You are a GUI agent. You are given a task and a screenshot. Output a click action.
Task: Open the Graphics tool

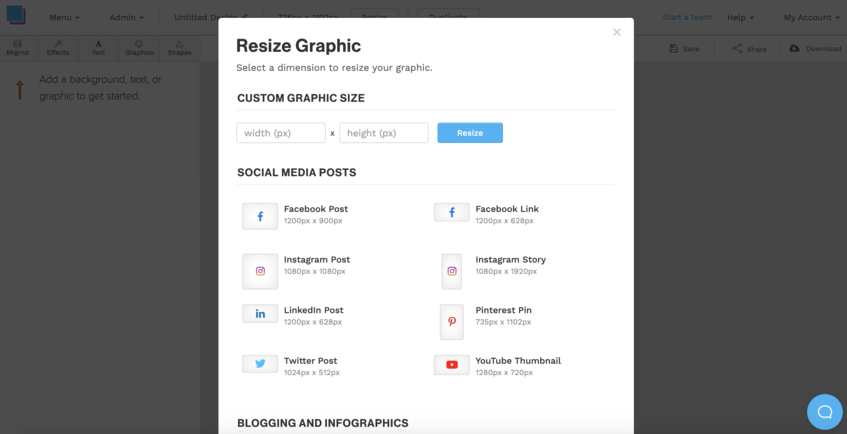(139, 48)
